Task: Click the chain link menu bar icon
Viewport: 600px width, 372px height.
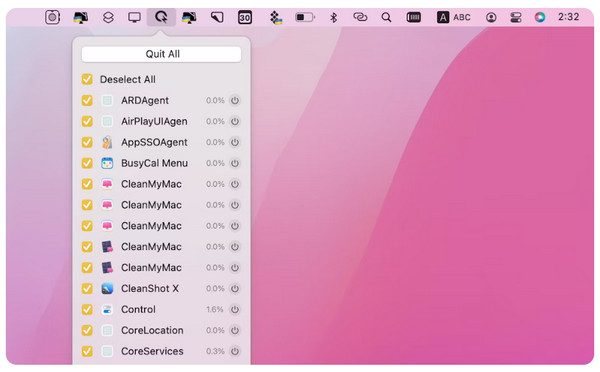Action: pyautogui.click(x=360, y=17)
